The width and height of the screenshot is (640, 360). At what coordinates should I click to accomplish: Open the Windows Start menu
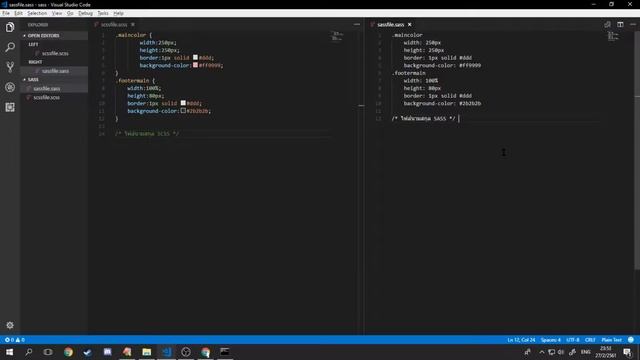tap(9, 352)
